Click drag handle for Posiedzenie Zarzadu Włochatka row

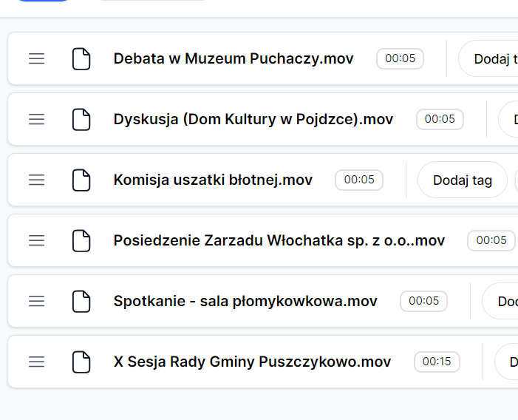[x=36, y=240]
